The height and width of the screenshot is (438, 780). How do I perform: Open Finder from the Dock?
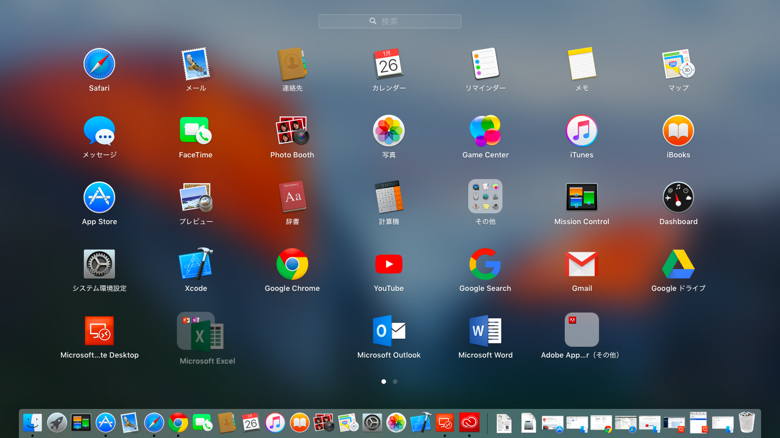pos(32,423)
